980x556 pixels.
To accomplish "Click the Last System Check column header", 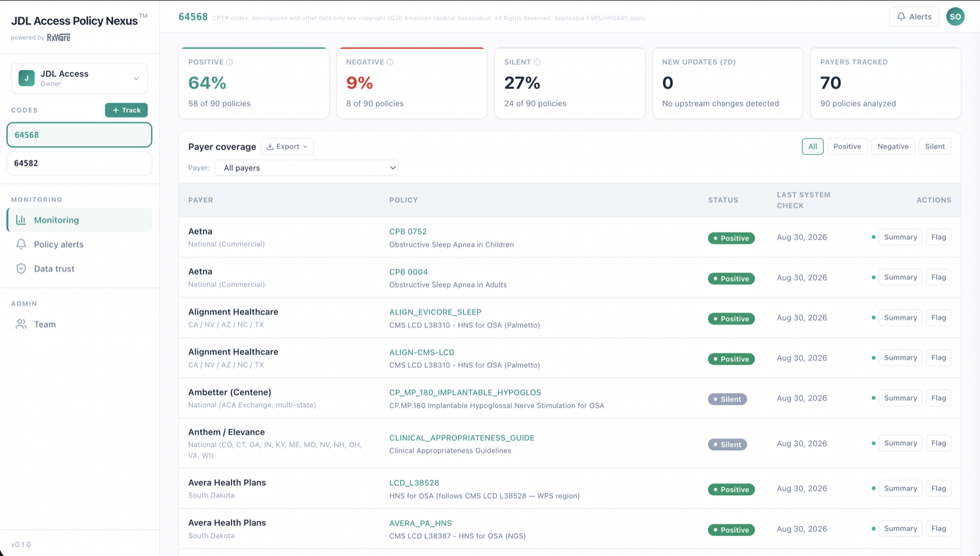I will (x=804, y=200).
